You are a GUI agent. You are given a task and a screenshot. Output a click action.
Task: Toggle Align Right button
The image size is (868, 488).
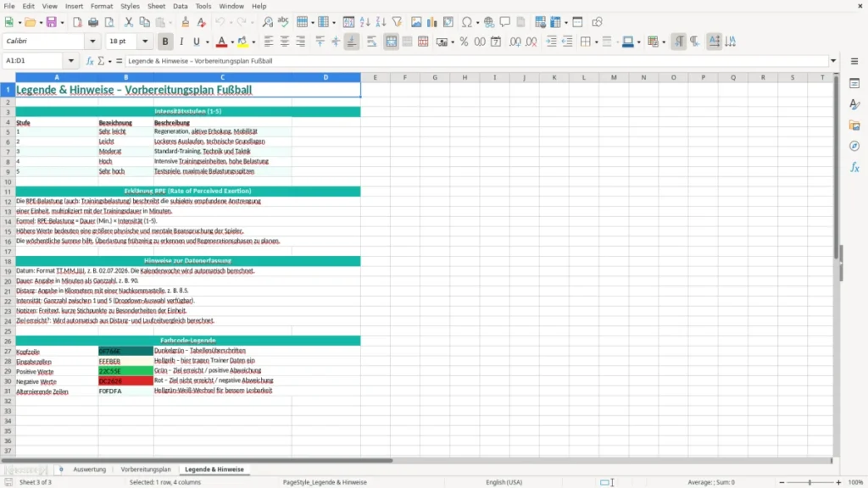click(301, 42)
